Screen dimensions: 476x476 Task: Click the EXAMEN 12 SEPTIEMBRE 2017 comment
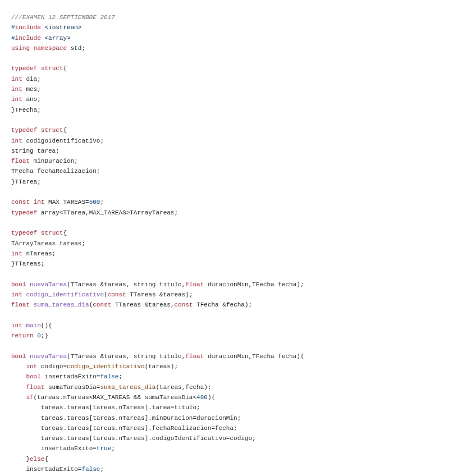pyautogui.click(x=63, y=17)
